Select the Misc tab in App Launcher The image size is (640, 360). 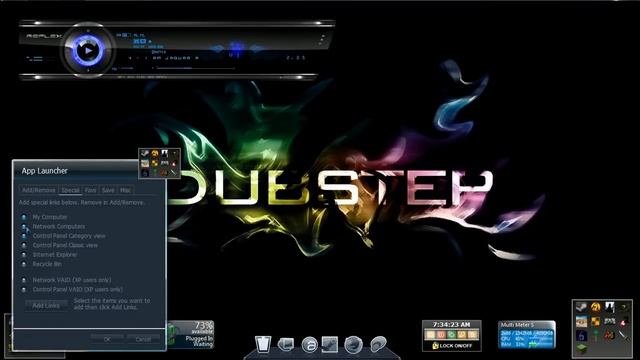(125, 190)
